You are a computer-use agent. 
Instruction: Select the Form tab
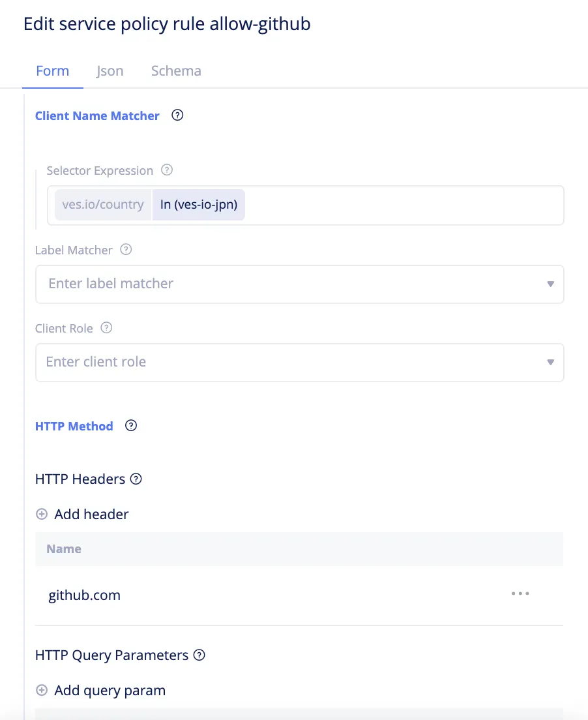pyautogui.click(x=53, y=70)
